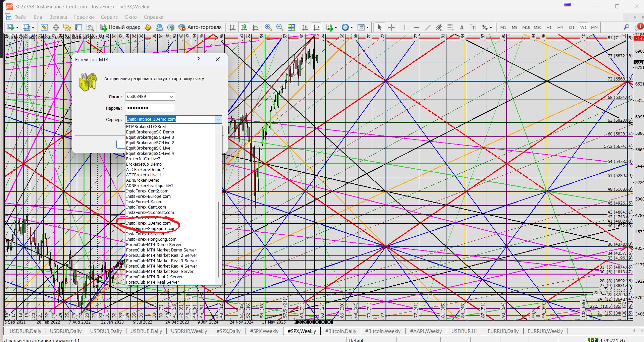Enable the H4 timeframe

pyautogui.click(x=560, y=27)
